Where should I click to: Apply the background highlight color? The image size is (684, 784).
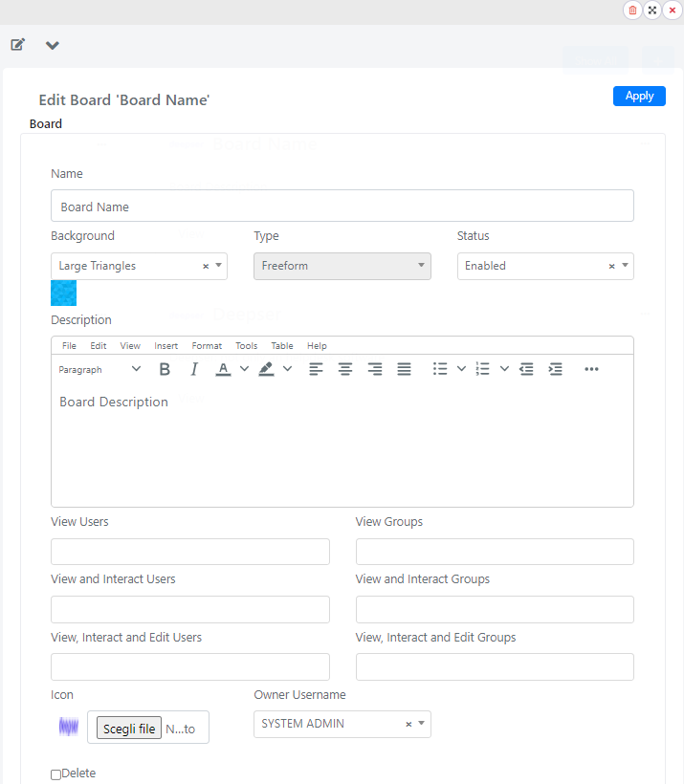click(x=266, y=369)
